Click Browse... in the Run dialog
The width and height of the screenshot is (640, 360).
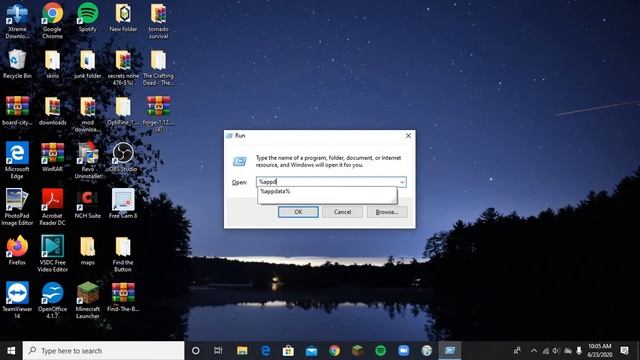(x=387, y=212)
